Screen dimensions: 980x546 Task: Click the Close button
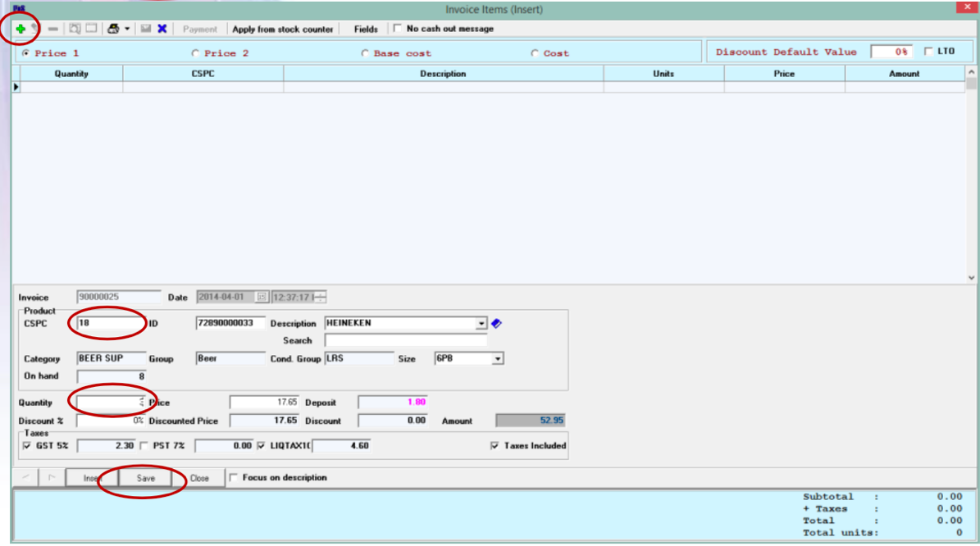[x=198, y=478]
